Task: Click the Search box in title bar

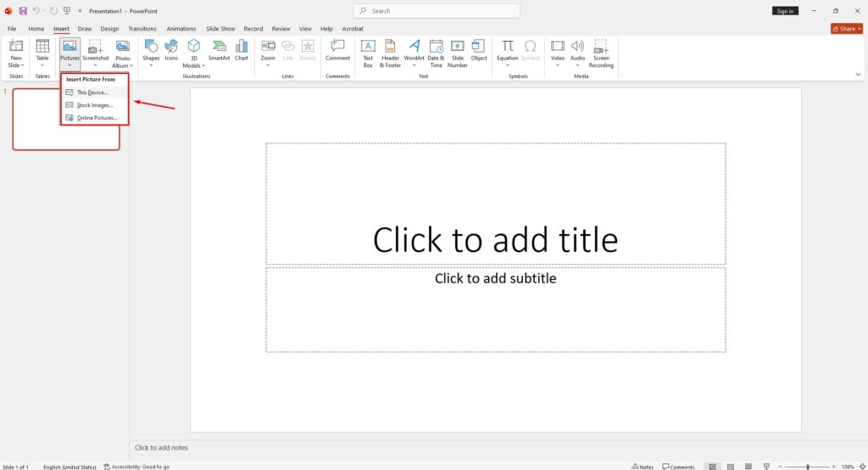Action: click(437, 11)
